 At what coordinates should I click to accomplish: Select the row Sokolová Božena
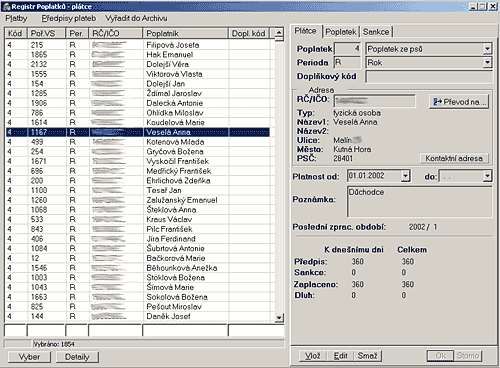pos(137,297)
